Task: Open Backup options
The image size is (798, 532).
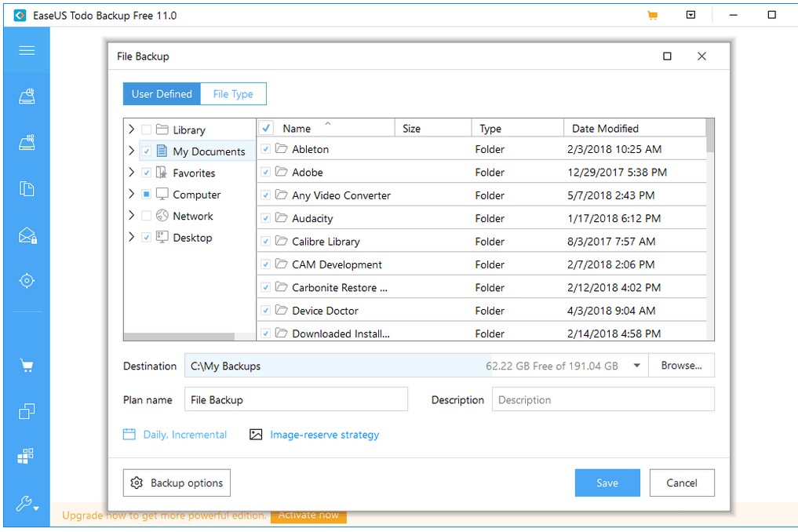Action: pyautogui.click(x=177, y=483)
